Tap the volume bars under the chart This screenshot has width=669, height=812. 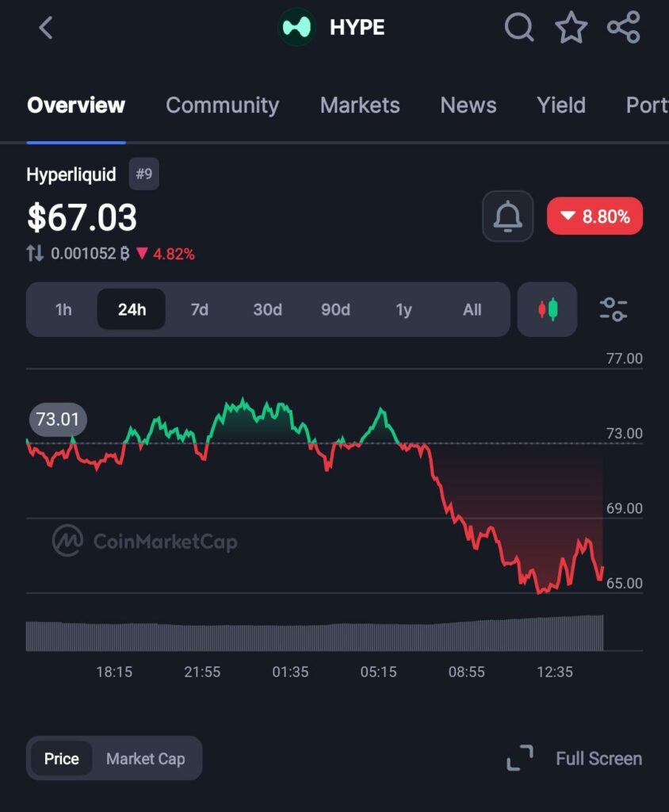coord(315,633)
